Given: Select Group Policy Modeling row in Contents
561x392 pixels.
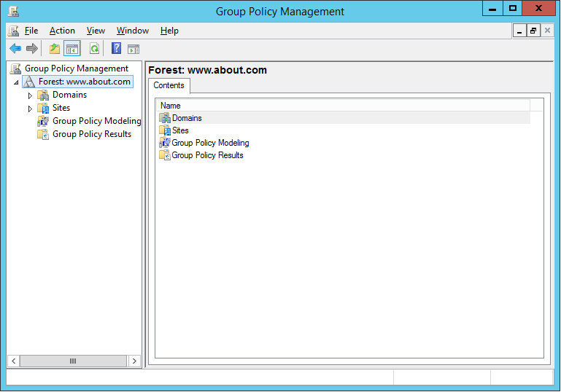Looking at the screenshot, I should click(x=344, y=143).
